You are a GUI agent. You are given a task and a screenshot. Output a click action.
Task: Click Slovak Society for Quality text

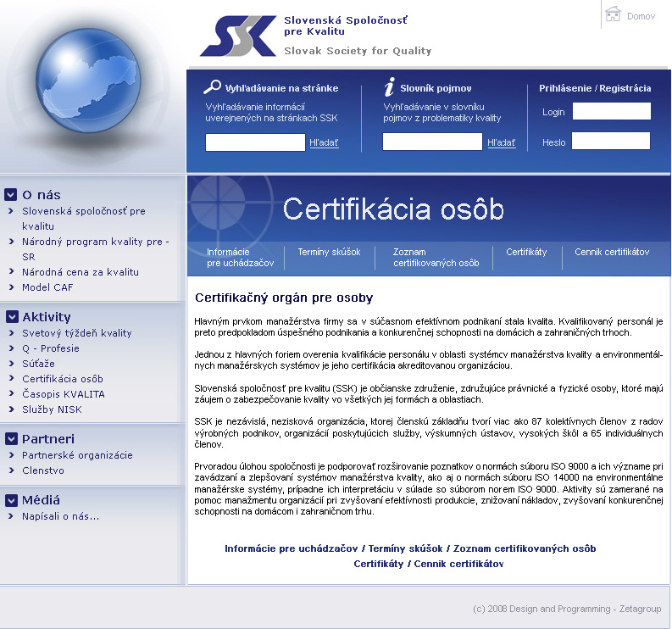[x=358, y=51]
